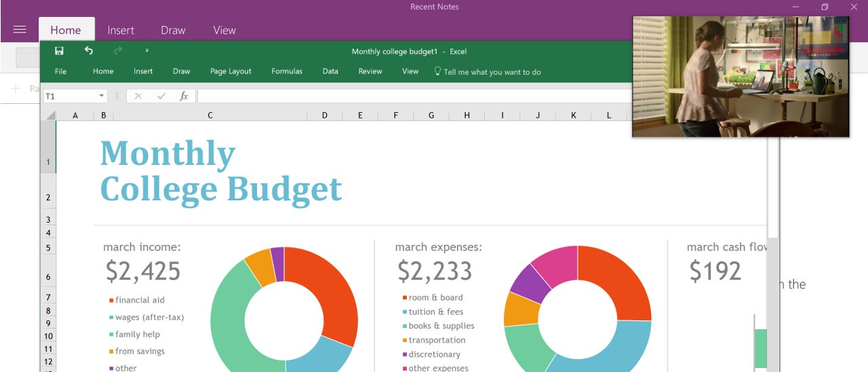Select row 10 header
868x372 pixels.
48,336
